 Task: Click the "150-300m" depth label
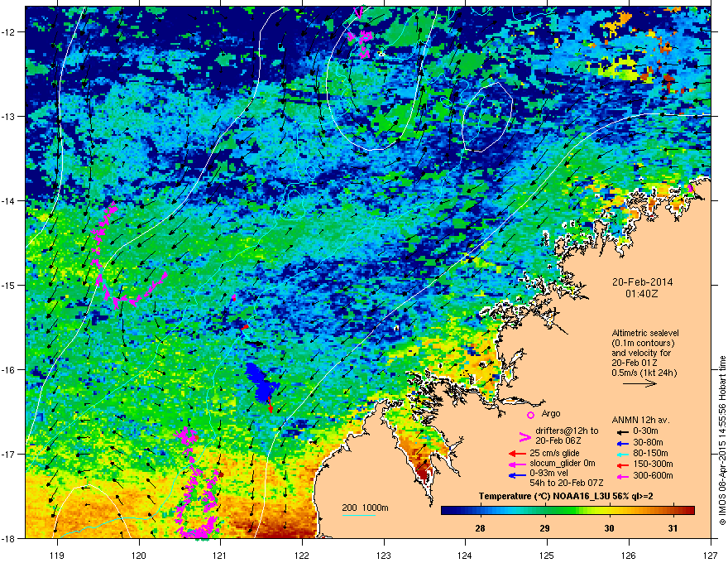coord(653,464)
